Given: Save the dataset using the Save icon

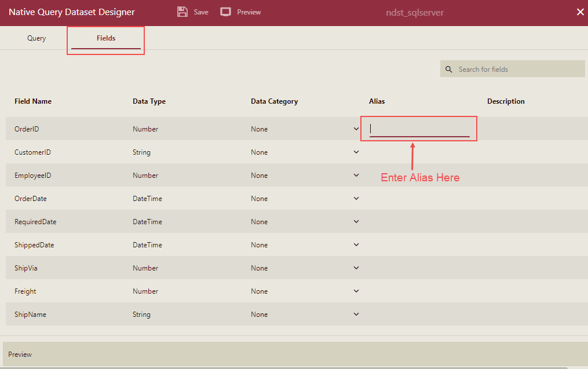Looking at the screenshot, I should click(x=182, y=12).
